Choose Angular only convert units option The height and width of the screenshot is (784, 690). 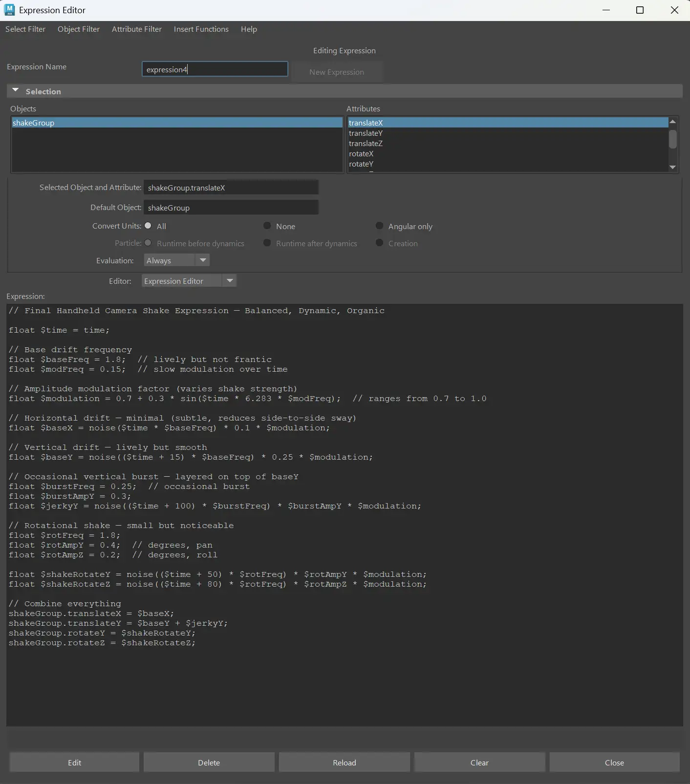(x=379, y=226)
